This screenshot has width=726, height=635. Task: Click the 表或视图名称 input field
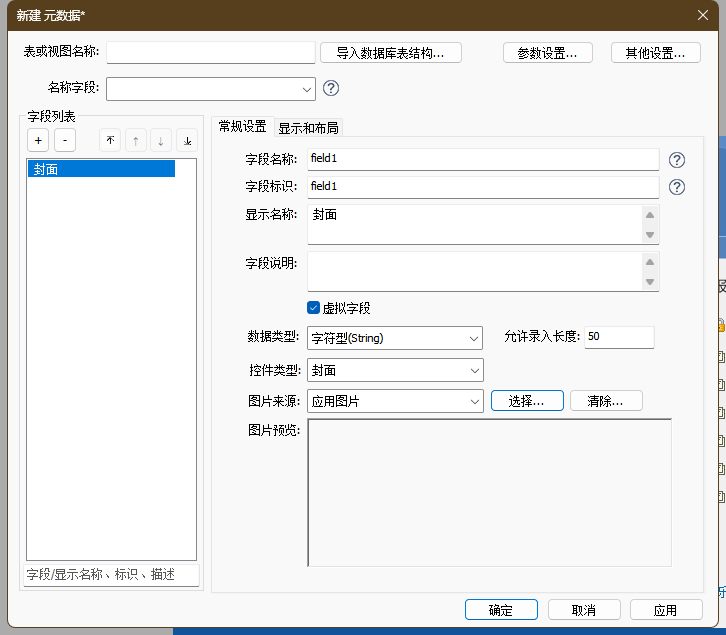click(210, 53)
